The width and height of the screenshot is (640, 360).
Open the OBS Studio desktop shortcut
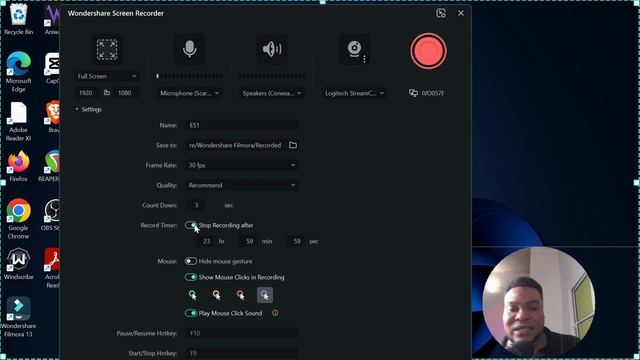pyautogui.click(x=51, y=215)
